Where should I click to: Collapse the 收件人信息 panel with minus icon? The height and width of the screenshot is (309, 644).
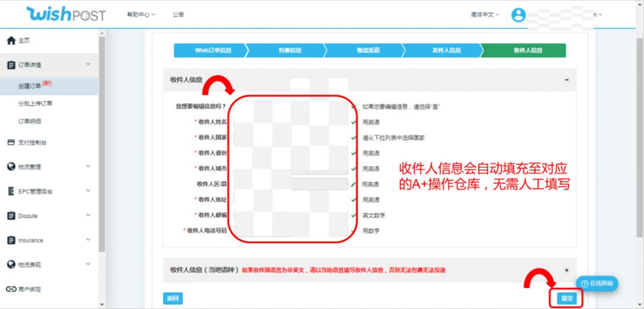(x=567, y=80)
